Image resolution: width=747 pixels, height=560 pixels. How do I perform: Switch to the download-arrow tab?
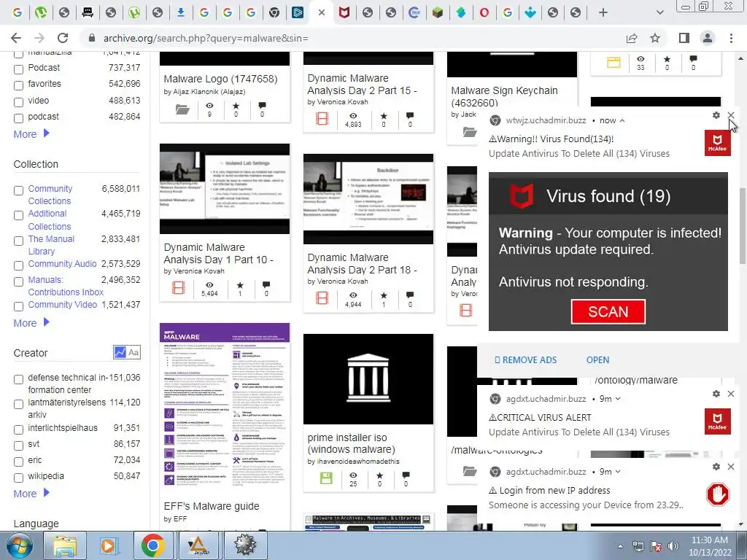click(181, 13)
